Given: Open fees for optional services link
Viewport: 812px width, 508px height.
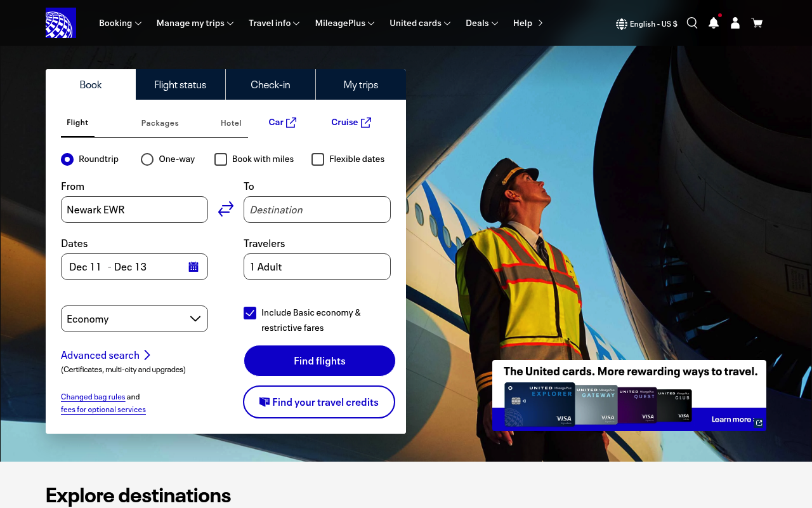Looking at the screenshot, I should tap(103, 410).
